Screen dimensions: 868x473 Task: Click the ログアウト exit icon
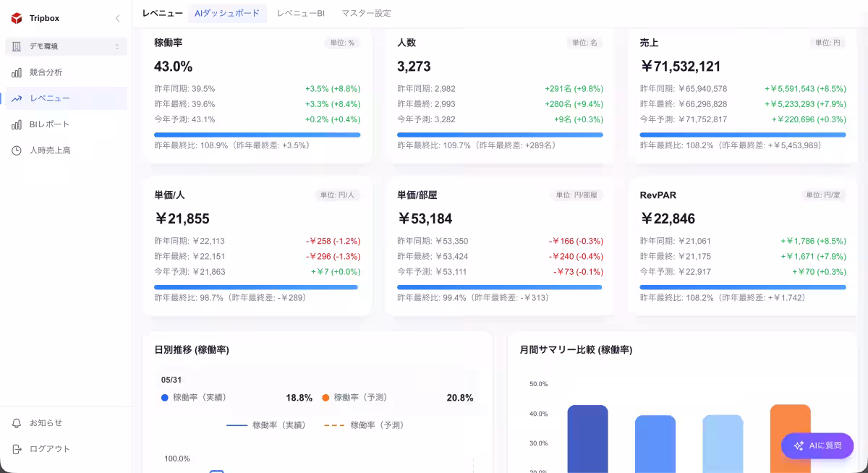[17, 449]
